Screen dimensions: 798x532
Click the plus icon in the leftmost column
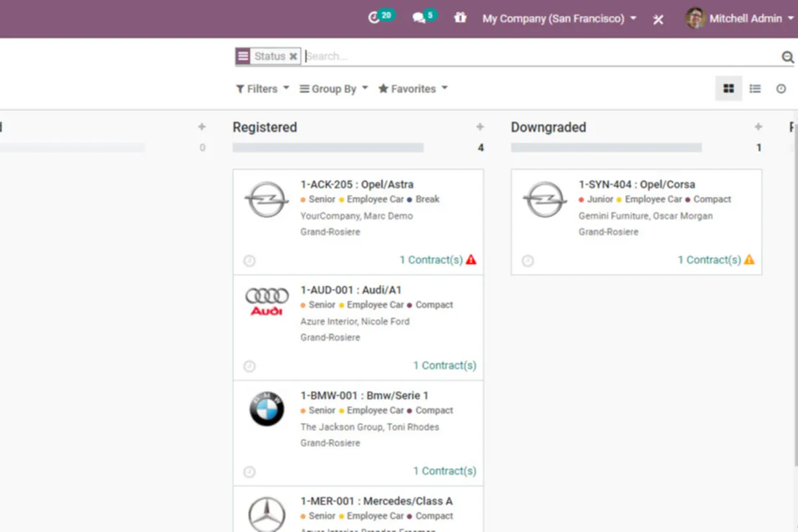coord(202,127)
